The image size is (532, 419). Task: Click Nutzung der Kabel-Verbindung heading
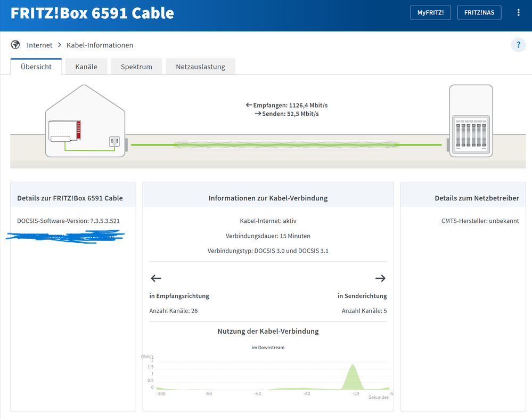tap(268, 332)
